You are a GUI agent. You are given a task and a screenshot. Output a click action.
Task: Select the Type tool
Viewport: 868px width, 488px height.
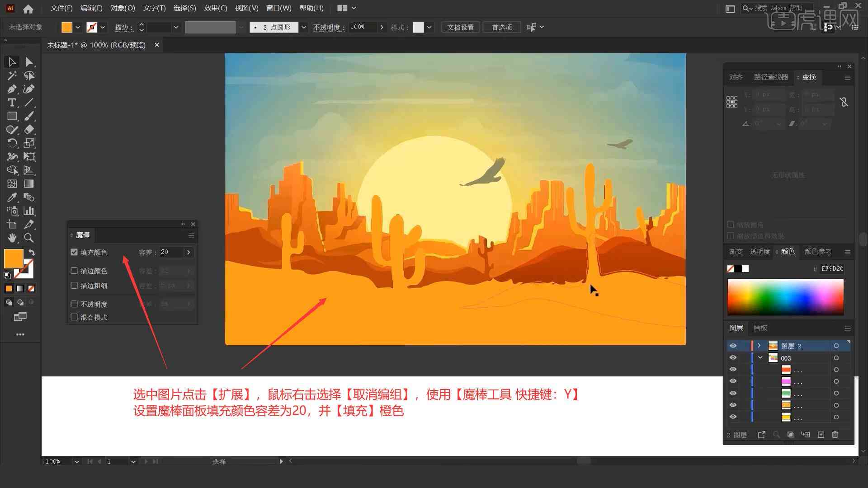coord(11,103)
